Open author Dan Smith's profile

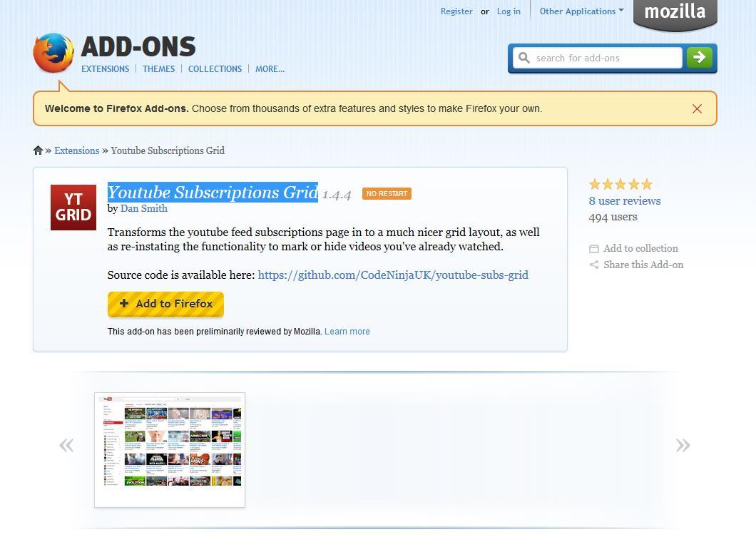(x=143, y=208)
